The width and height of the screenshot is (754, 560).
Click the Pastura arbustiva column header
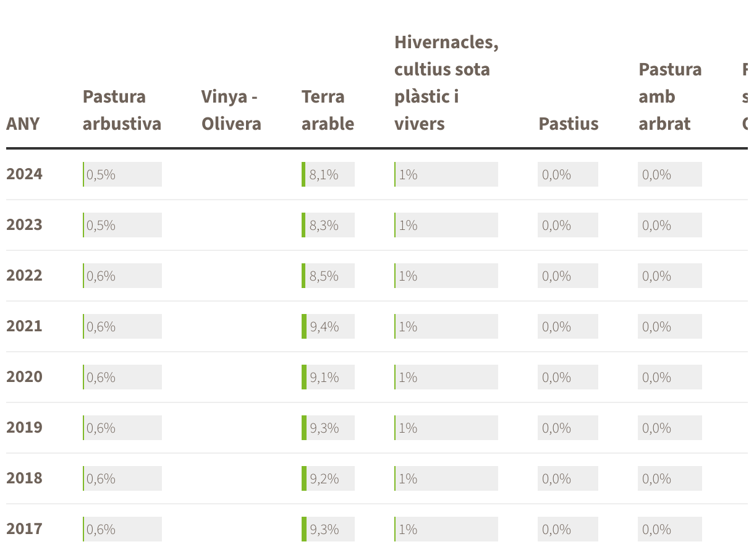click(x=122, y=110)
